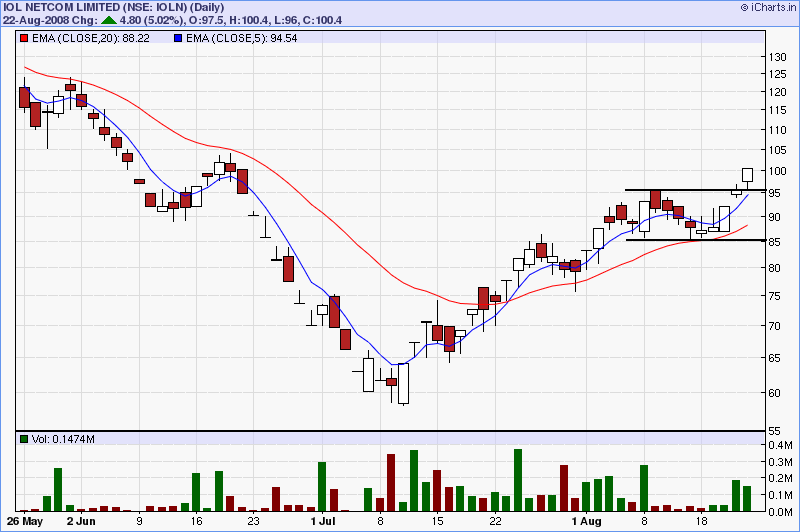Click the tall white candlestick bottoming near 60
The image size is (800, 532).
point(404,384)
